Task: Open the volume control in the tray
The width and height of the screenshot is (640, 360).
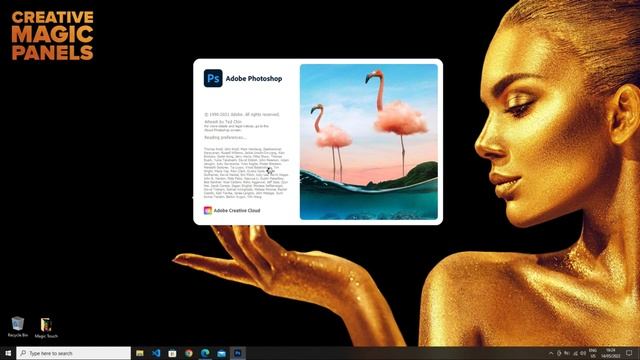Action: pos(583,353)
